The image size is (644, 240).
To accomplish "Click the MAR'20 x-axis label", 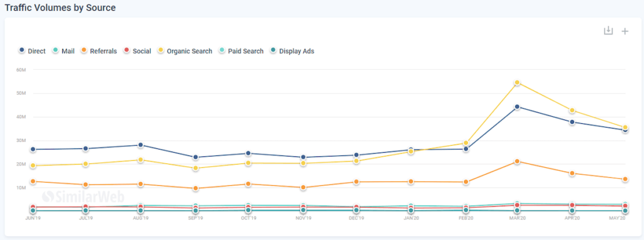I will coord(517,218).
